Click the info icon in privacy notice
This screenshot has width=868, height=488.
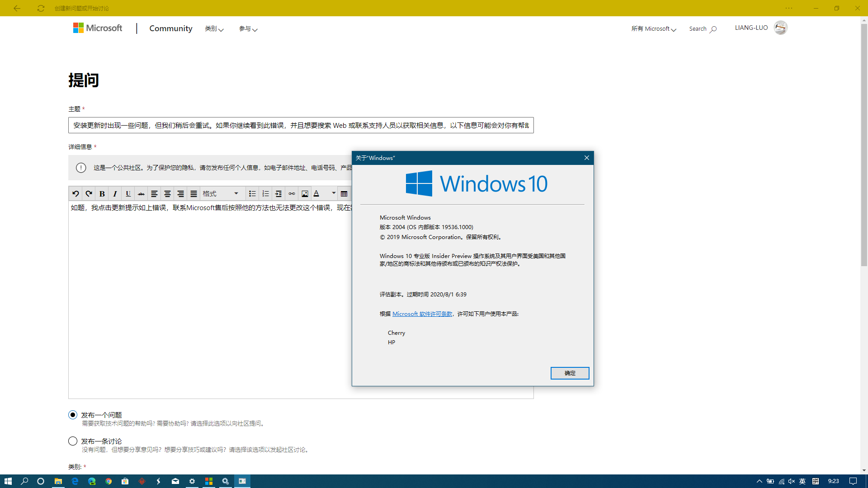click(81, 168)
